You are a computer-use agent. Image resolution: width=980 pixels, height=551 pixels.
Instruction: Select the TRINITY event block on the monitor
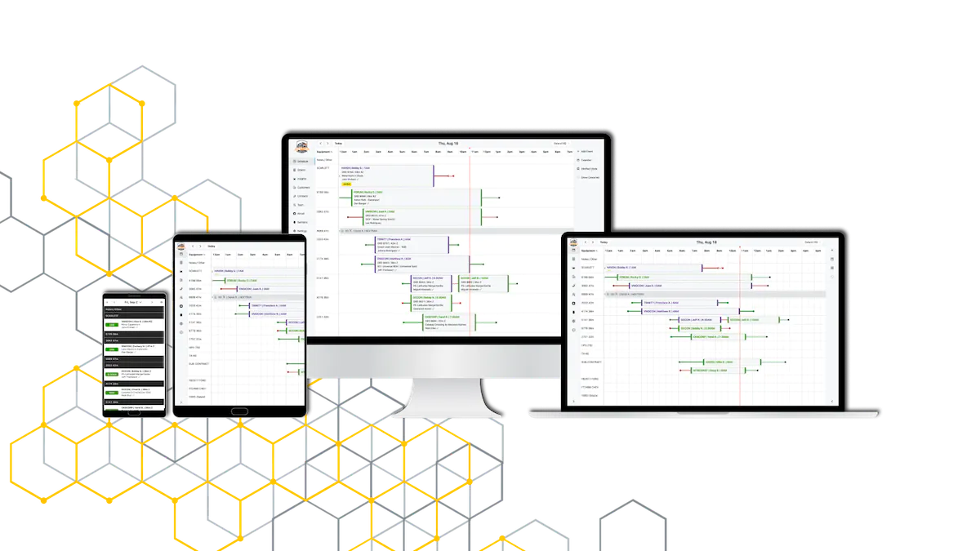[408, 244]
